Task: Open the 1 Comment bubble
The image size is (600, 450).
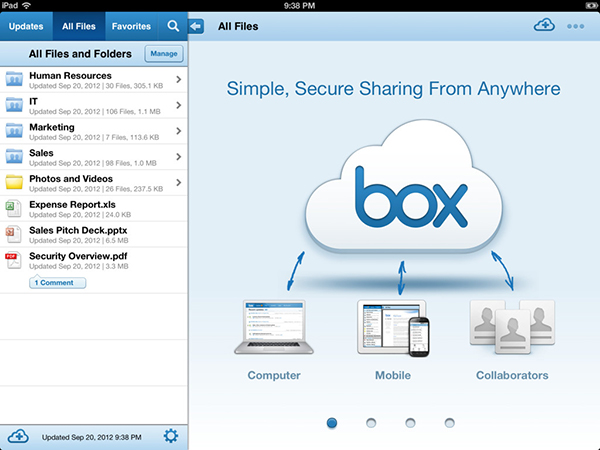Action: pyautogui.click(x=57, y=282)
